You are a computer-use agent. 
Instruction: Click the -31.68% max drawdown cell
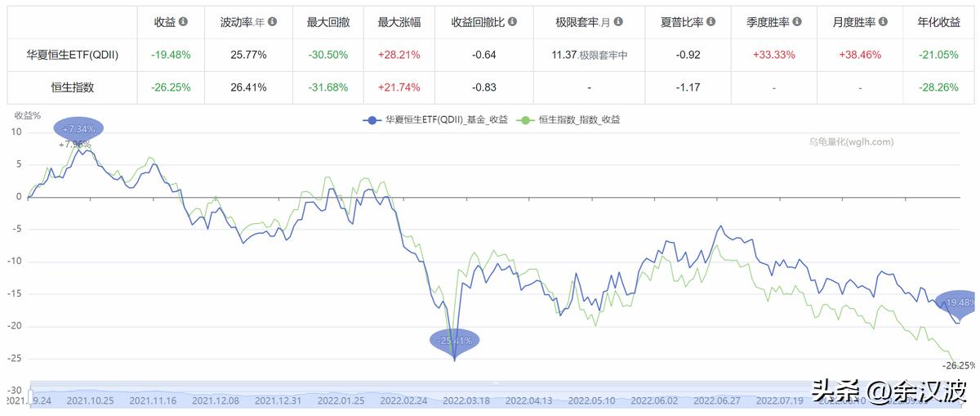(x=329, y=87)
